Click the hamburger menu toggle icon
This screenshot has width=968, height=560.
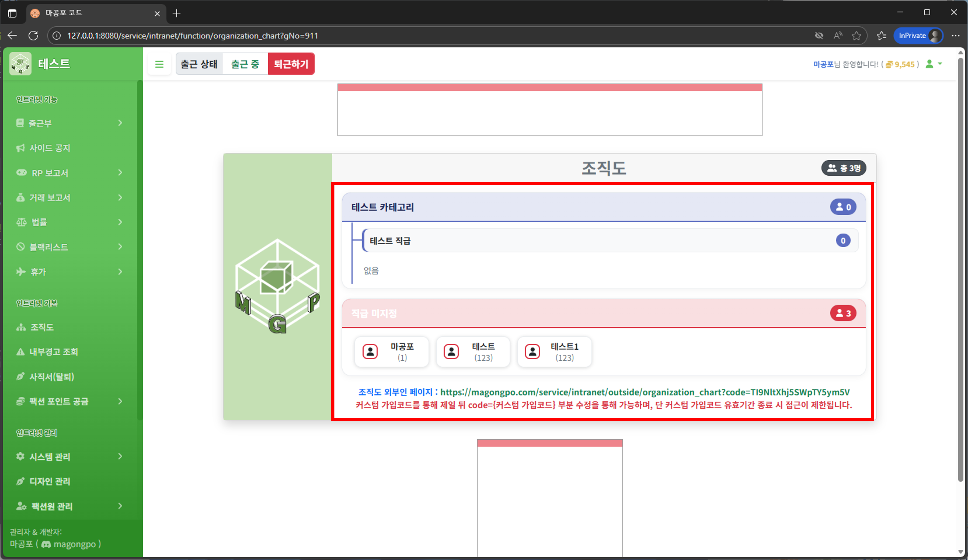(159, 64)
